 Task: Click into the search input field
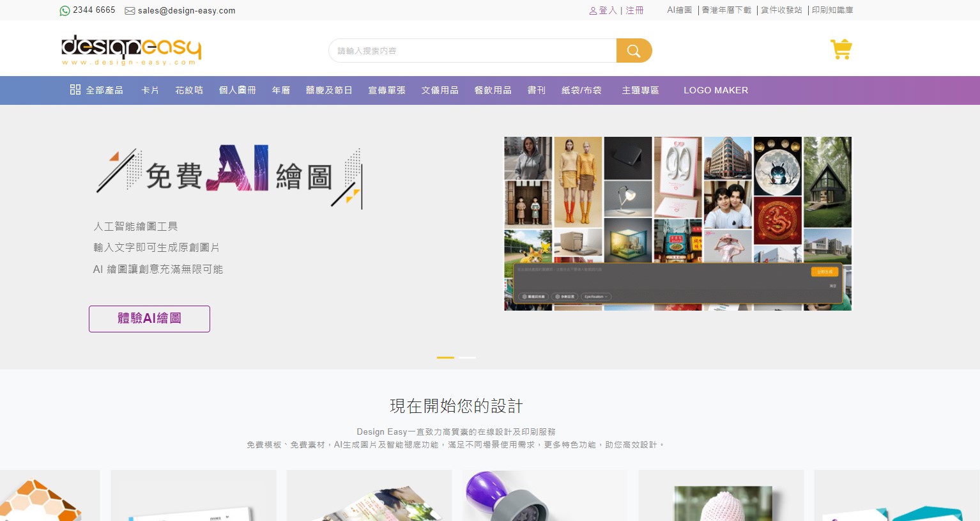click(x=473, y=51)
